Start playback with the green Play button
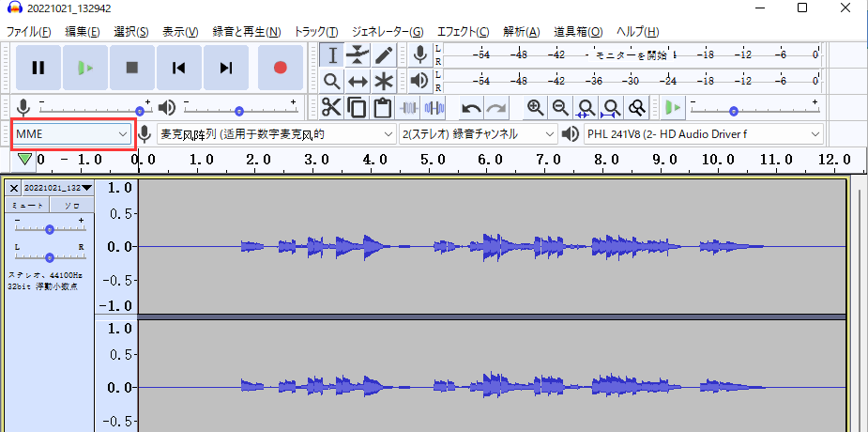The image size is (868, 432). 85,69
